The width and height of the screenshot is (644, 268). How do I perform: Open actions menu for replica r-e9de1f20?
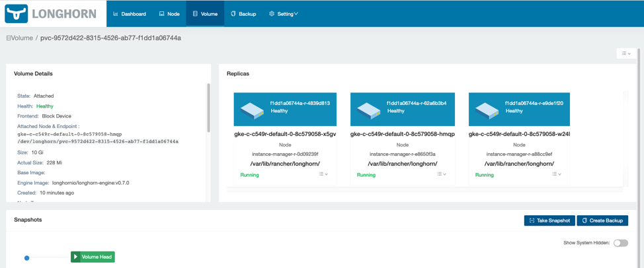coord(557,174)
